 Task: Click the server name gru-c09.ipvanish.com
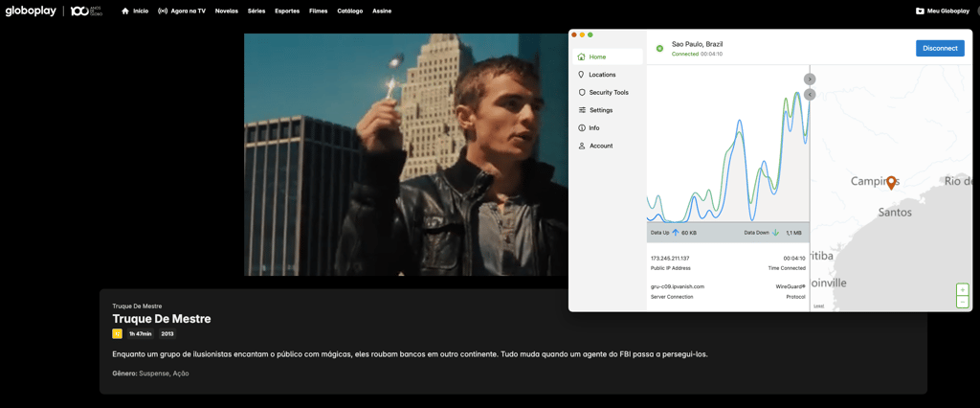pyautogui.click(x=678, y=286)
